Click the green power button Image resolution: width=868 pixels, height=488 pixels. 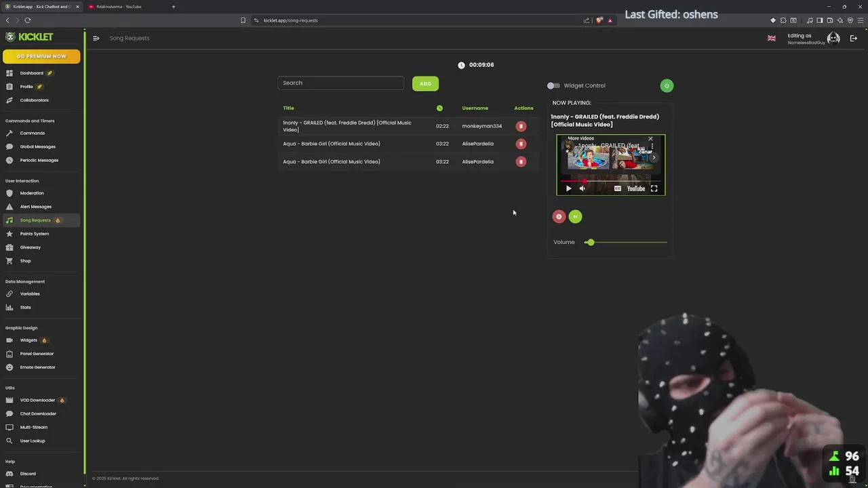coord(667,85)
